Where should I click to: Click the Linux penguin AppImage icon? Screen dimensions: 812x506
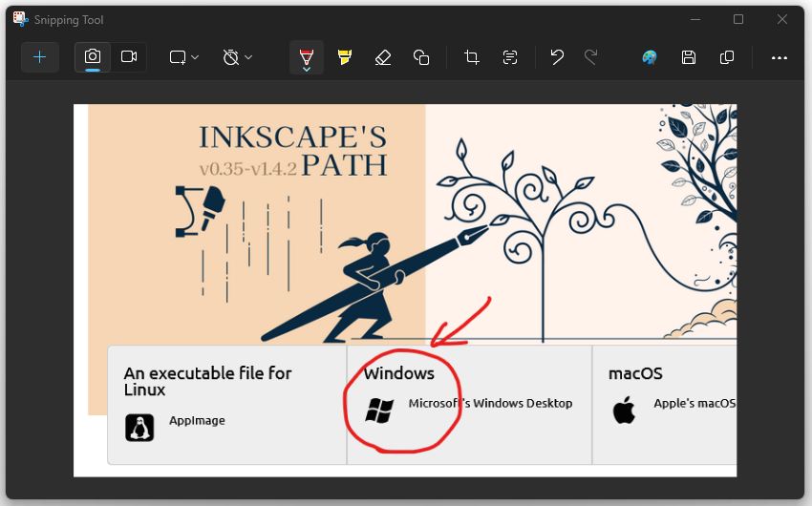(139, 428)
